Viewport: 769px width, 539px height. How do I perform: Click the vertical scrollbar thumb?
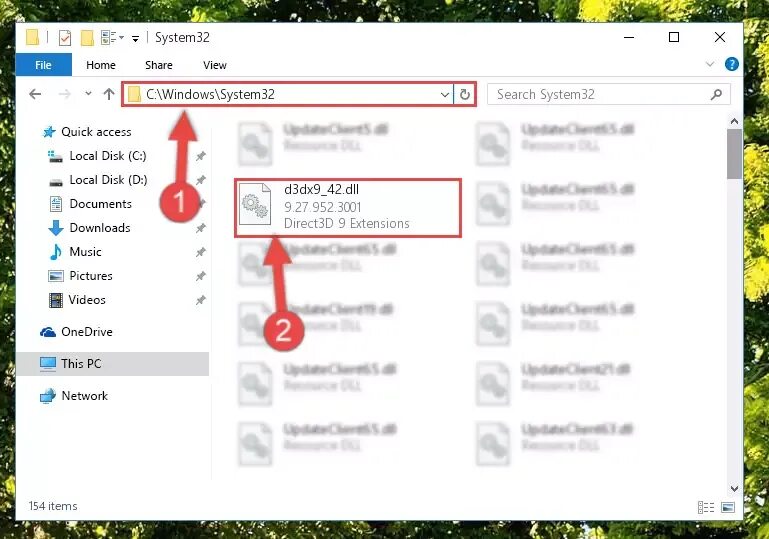tap(734, 154)
